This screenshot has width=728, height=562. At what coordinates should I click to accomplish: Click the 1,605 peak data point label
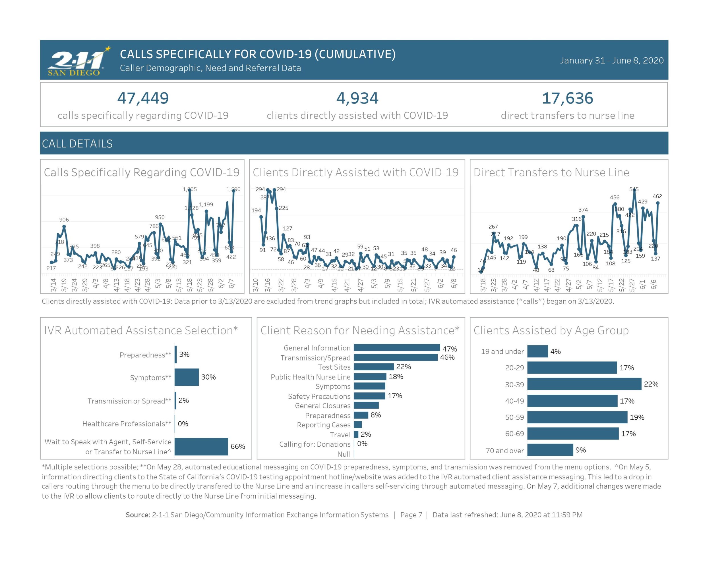pos(190,189)
